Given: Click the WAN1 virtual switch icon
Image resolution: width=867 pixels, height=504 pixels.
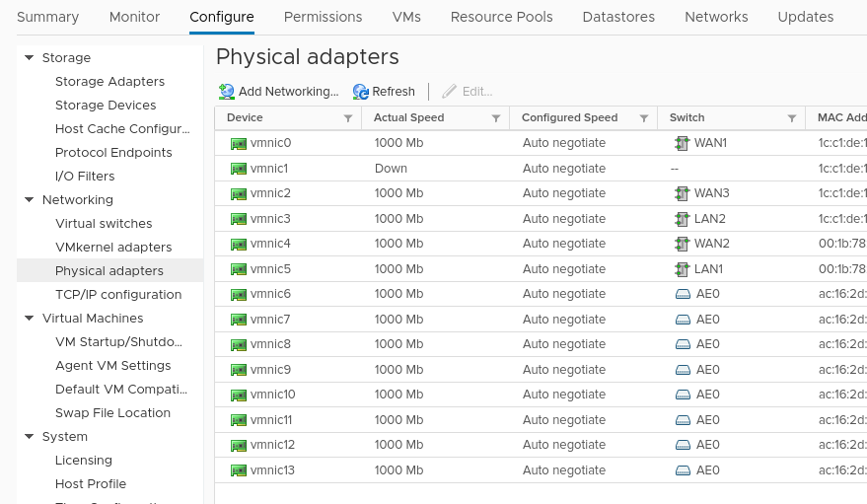Looking at the screenshot, I should [682, 144].
